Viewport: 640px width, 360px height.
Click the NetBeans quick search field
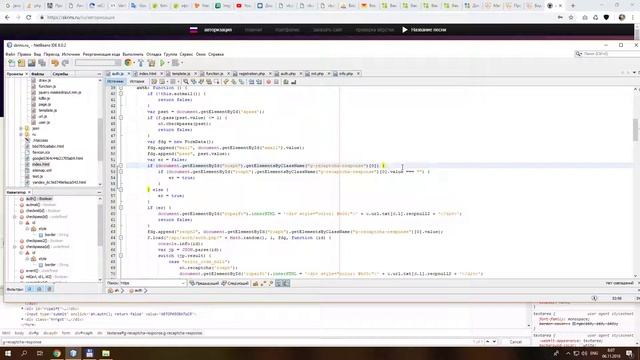pyautogui.click(x=607, y=54)
